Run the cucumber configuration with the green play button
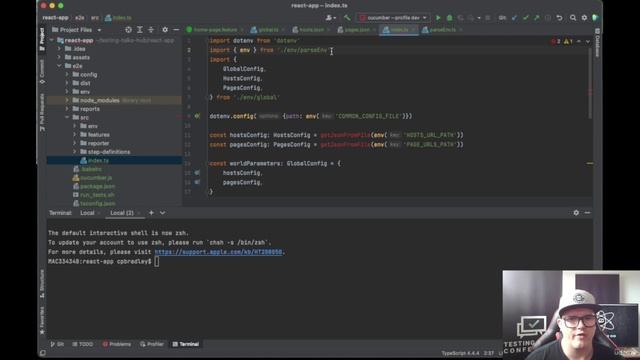The height and width of the screenshot is (360, 640). point(438,18)
